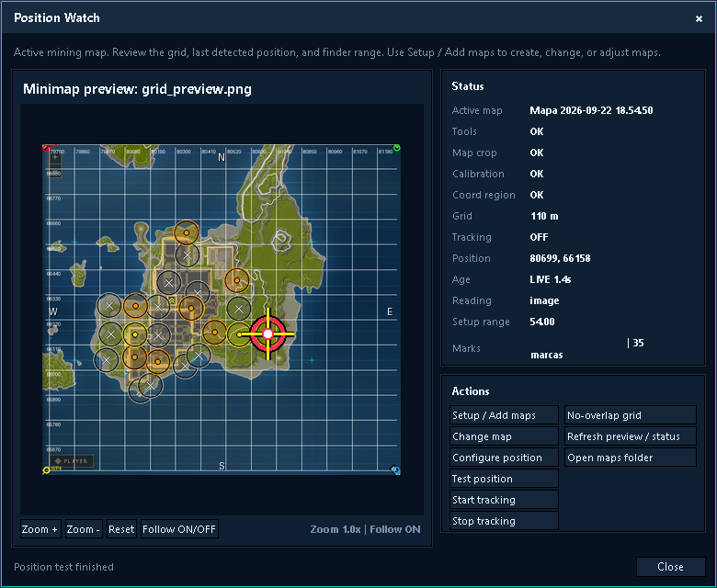Click the W compass label on the map
Image resolution: width=717 pixels, height=588 pixels.
click(53, 311)
